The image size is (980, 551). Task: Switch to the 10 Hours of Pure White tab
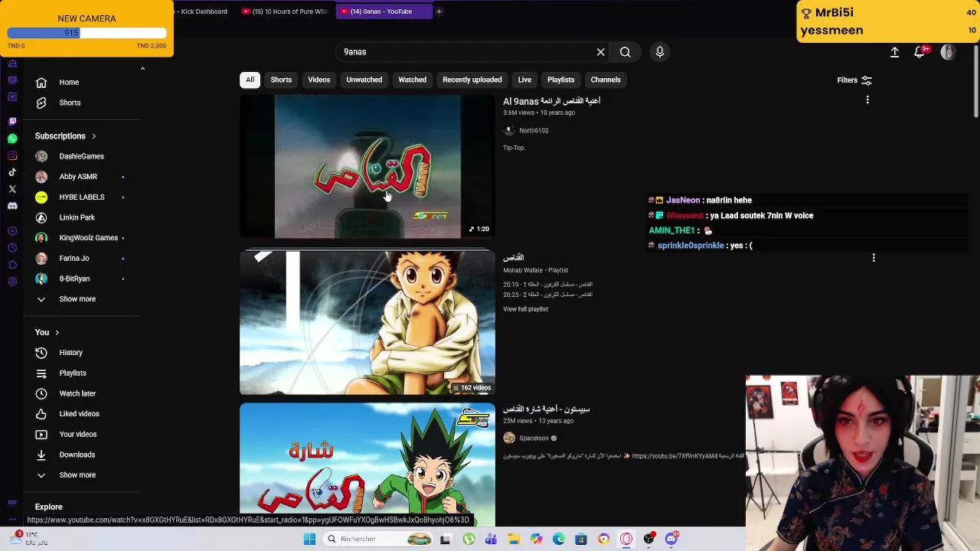[285, 11]
